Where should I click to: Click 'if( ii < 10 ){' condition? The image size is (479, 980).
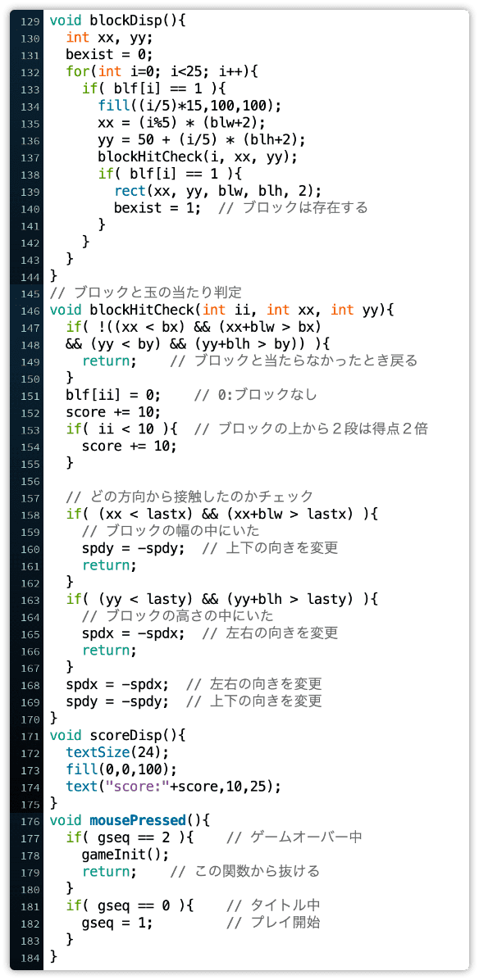pyautogui.click(x=122, y=429)
